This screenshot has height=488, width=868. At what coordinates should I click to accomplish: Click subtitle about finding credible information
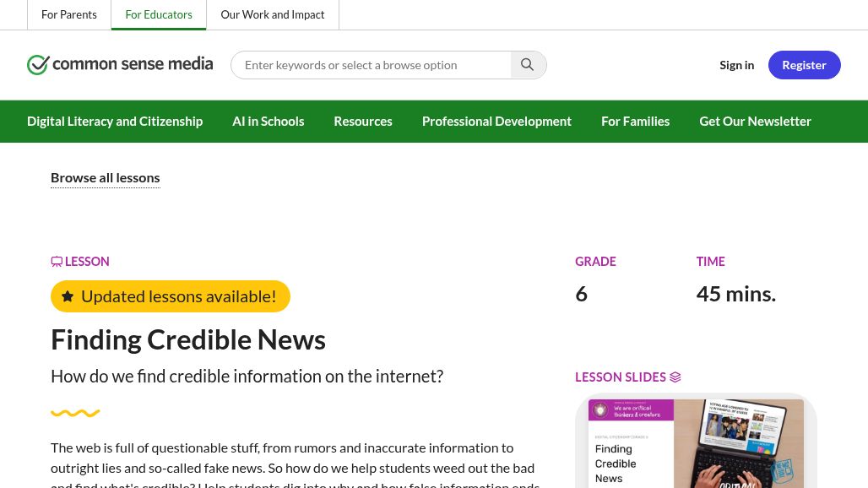[247, 377]
